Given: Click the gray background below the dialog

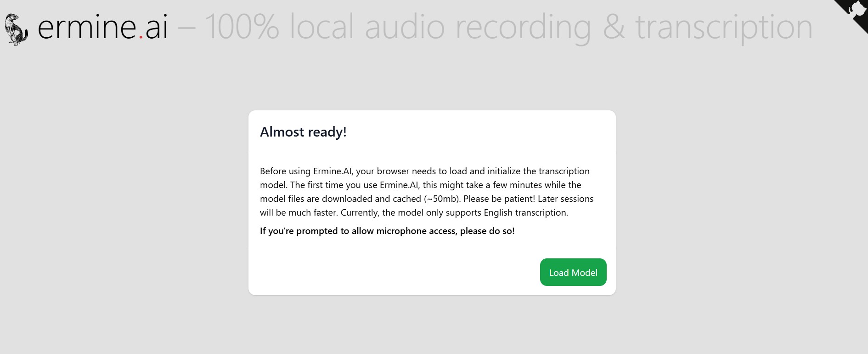Looking at the screenshot, I should point(432,326).
